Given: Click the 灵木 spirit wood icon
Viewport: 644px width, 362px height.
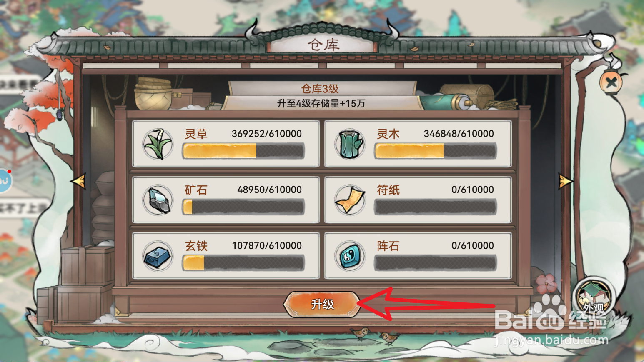Looking at the screenshot, I should click(350, 144).
